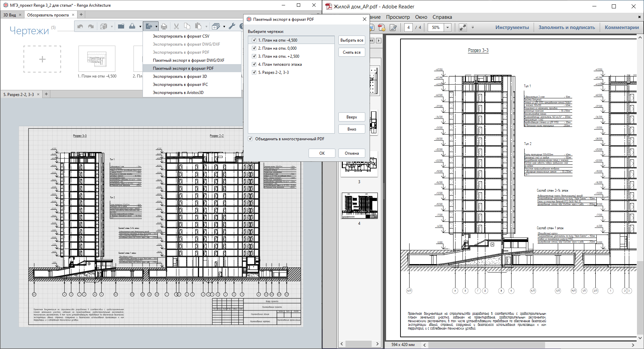This screenshot has width=644, height=349.
Task: Confirm the export with OK button
Action: click(x=322, y=153)
